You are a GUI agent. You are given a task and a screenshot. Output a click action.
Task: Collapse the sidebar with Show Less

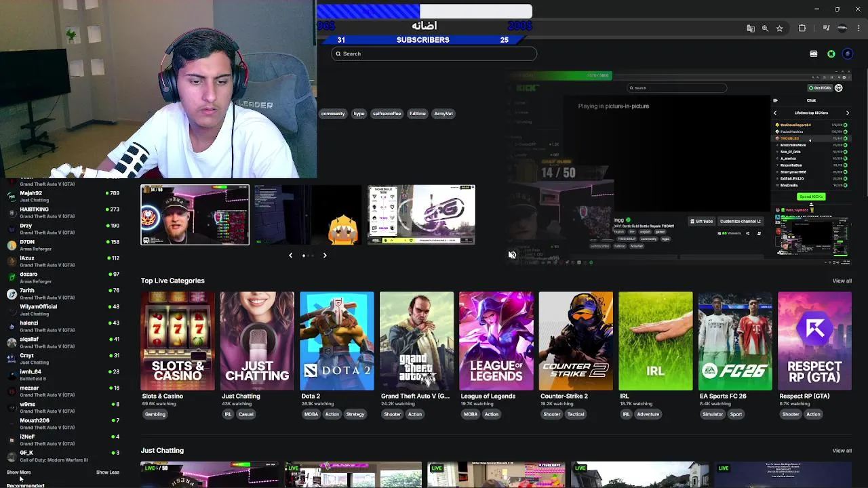[x=108, y=472]
